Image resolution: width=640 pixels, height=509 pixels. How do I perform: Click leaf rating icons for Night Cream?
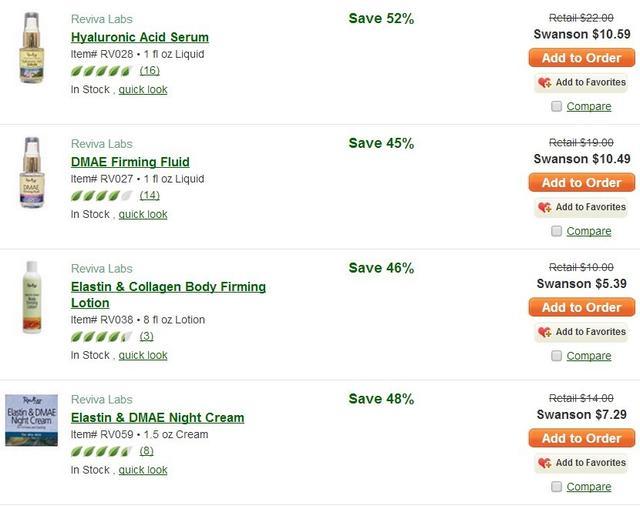pos(102,451)
